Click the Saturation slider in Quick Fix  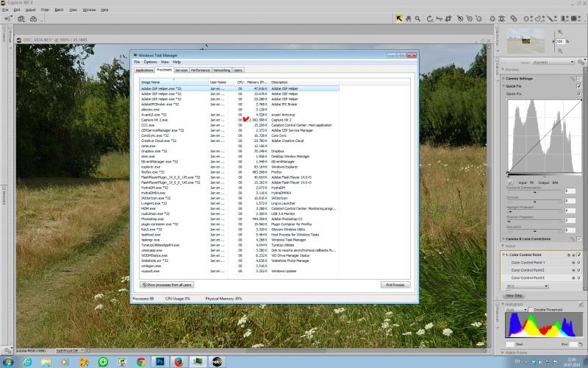[x=535, y=231]
